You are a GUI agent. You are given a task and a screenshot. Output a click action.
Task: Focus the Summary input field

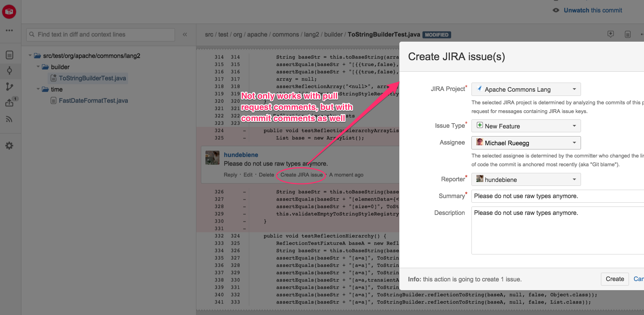[558, 196]
